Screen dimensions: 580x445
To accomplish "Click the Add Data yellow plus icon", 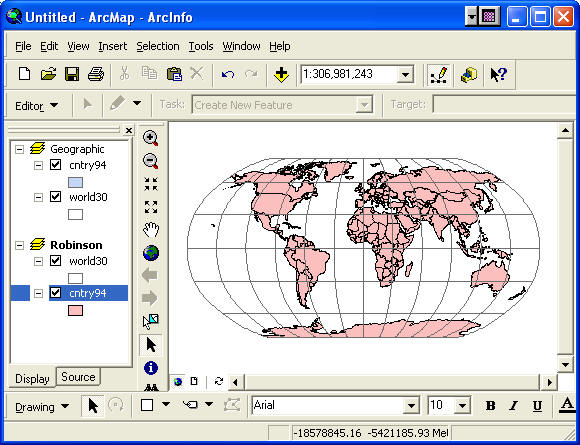I will click(281, 74).
